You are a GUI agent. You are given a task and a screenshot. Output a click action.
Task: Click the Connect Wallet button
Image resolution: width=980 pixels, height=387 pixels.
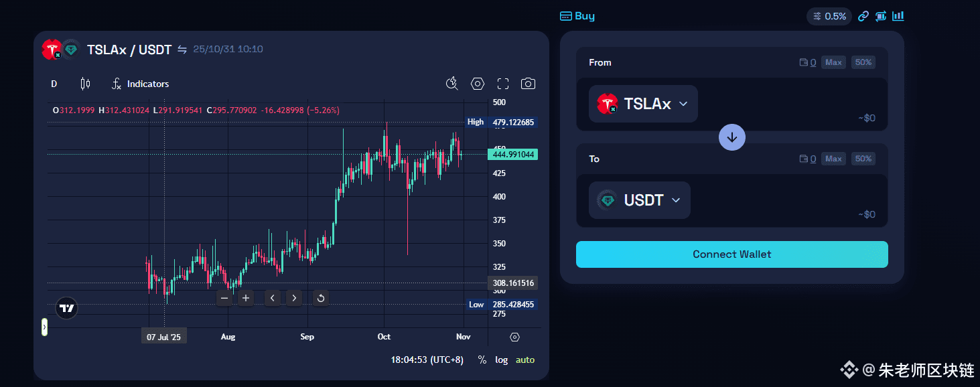(731, 254)
